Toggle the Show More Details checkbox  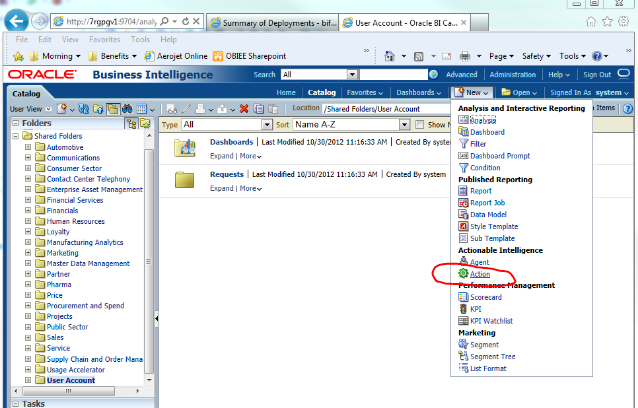[x=420, y=124]
